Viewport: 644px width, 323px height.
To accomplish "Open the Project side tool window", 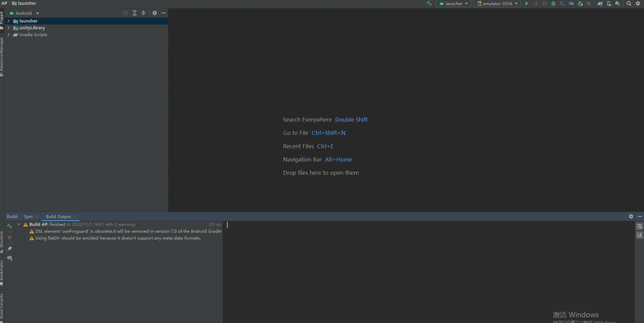I will pos(2,20).
